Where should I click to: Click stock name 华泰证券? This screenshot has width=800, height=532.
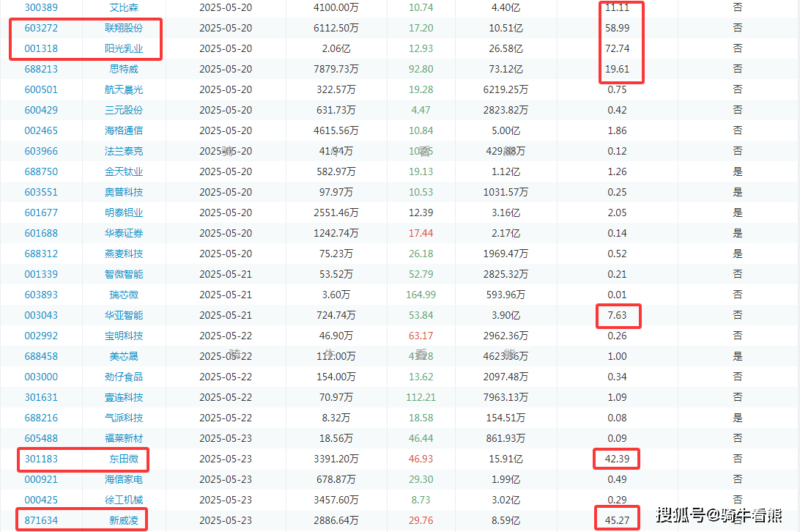click(x=124, y=233)
